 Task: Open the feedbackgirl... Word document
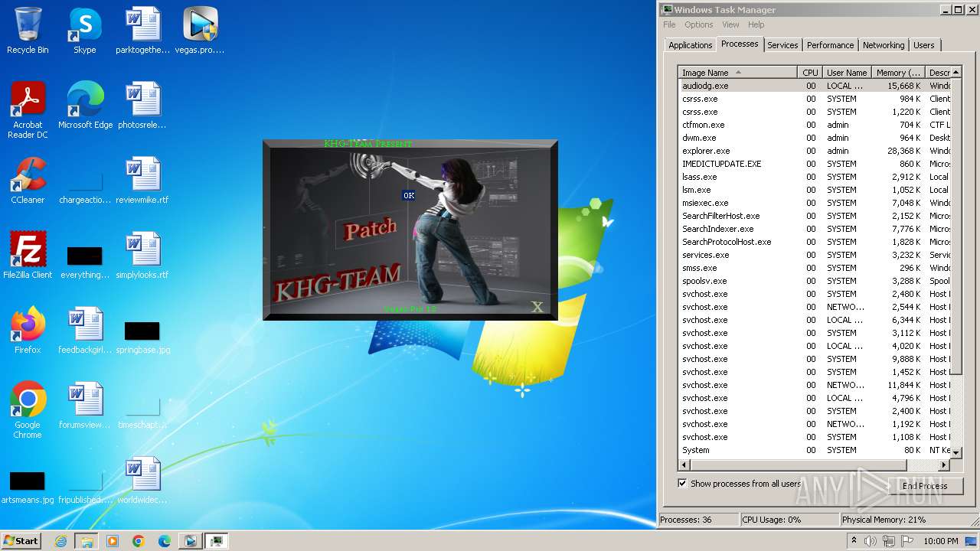(85, 331)
